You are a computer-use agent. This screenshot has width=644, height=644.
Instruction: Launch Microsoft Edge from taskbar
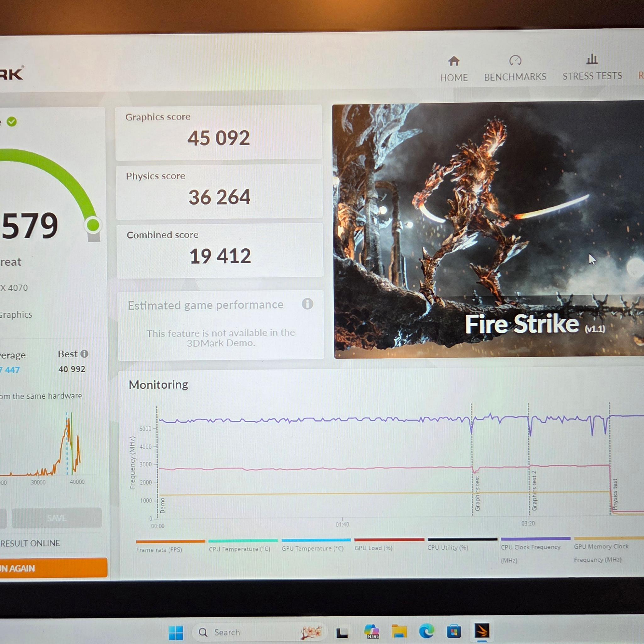(426, 631)
